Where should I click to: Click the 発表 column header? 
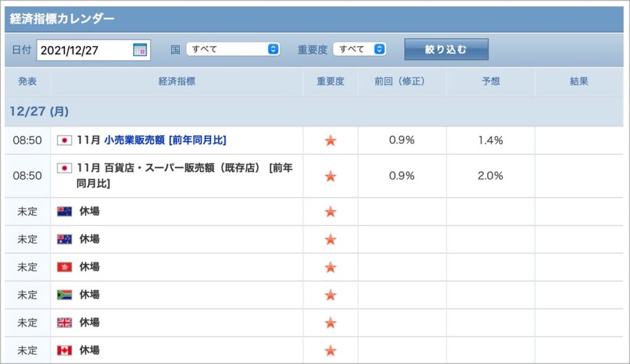click(x=27, y=81)
